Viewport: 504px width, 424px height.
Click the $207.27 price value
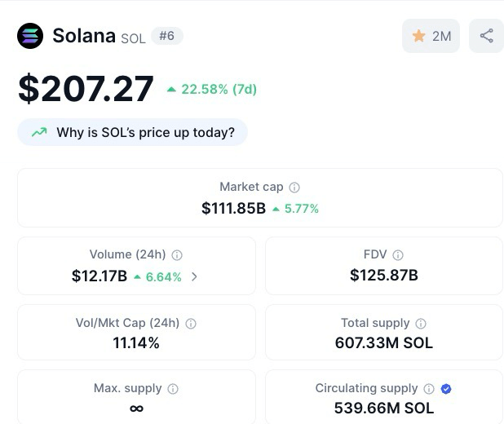tap(86, 88)
